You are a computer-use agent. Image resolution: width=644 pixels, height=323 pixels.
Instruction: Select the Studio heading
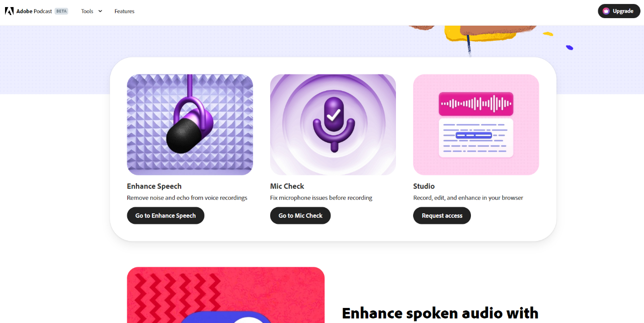tap(424, 186)
